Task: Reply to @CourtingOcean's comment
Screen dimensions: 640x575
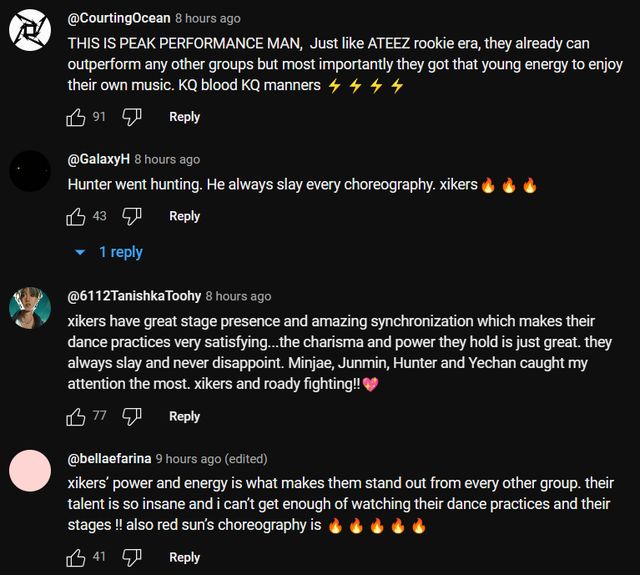Action: (x=185, y=117)
